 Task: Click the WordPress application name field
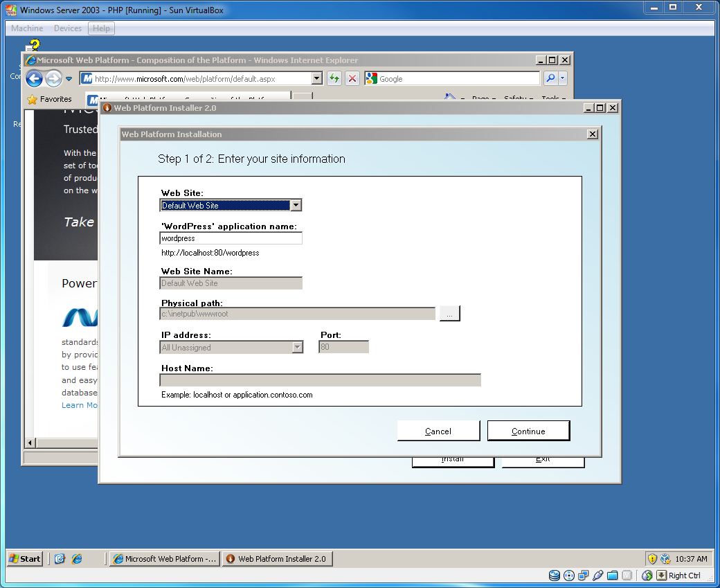(231, 238)
